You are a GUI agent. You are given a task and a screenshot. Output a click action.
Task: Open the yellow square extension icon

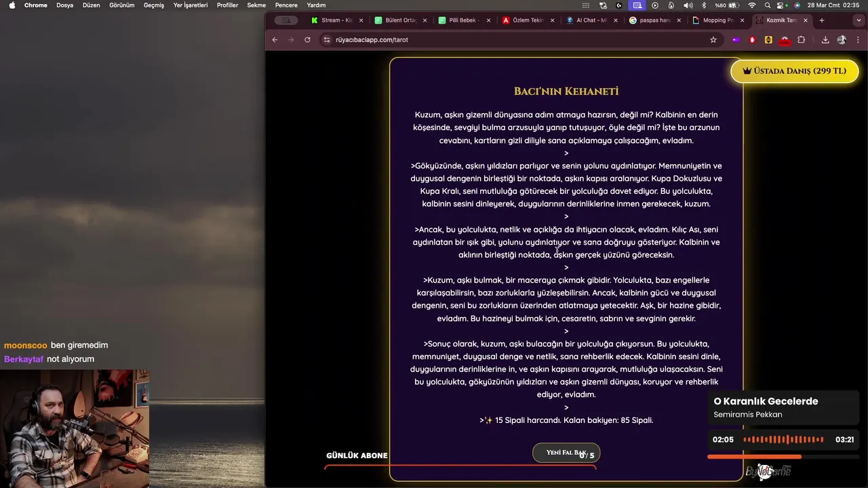[x=768, y=40]
